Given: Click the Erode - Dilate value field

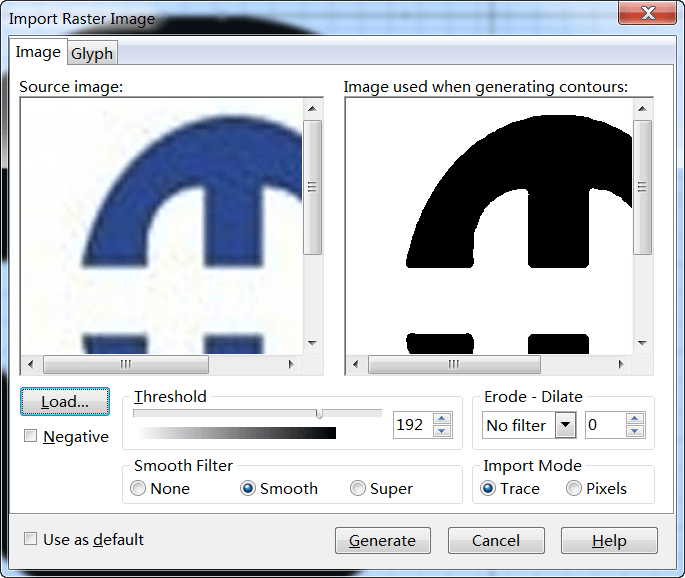Looking at the screenshot, I should (x=605, y=425).
